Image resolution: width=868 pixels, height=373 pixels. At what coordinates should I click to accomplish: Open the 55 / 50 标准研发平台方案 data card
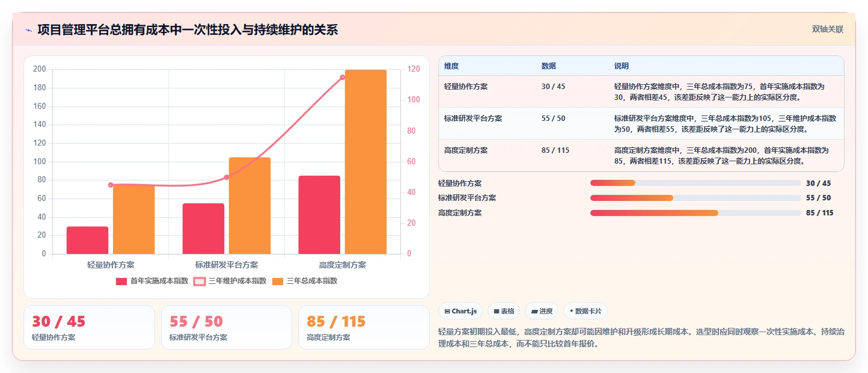tap(227, 327)
